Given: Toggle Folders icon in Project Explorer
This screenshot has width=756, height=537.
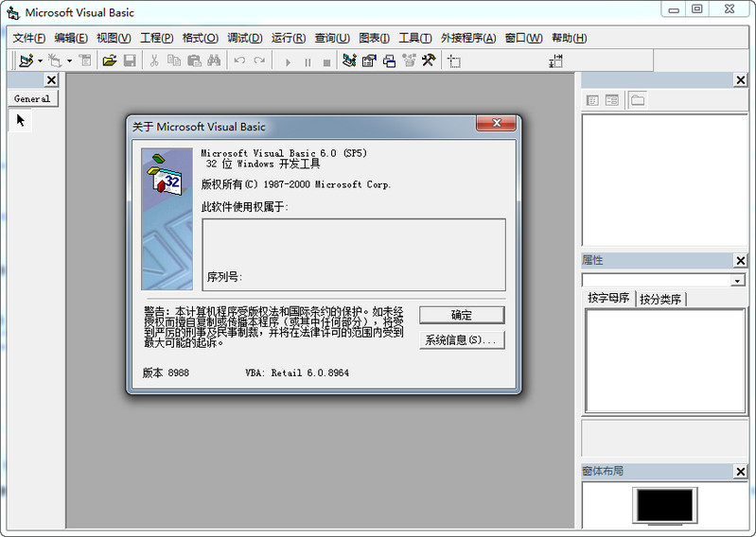Looking at the screenshot, I should (638, 100).
